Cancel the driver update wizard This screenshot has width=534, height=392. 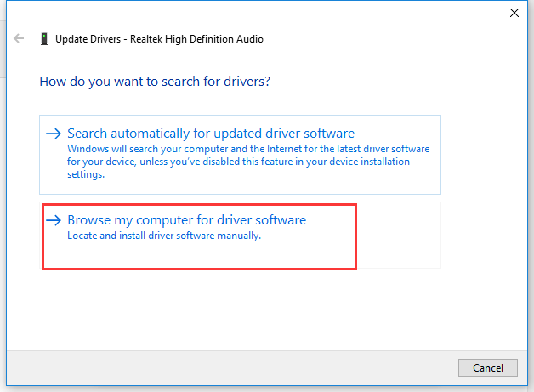(x=488, y=368)
